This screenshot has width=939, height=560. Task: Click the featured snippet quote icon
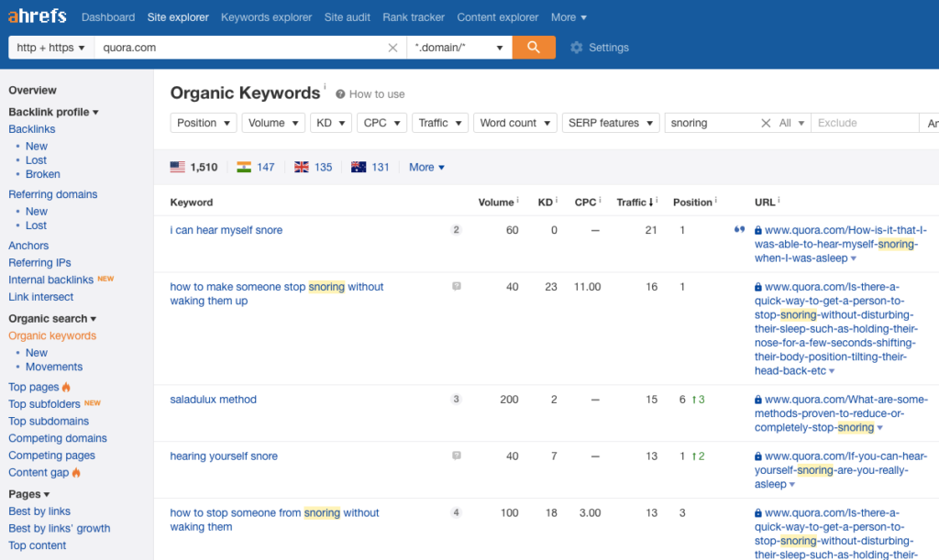pyautogui.click(x=740, y=230)
